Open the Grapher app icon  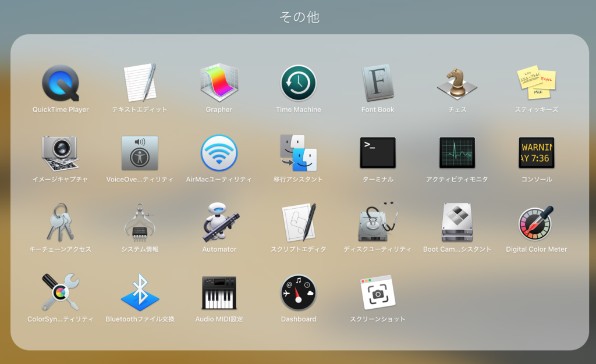click(x=219, y=83)
